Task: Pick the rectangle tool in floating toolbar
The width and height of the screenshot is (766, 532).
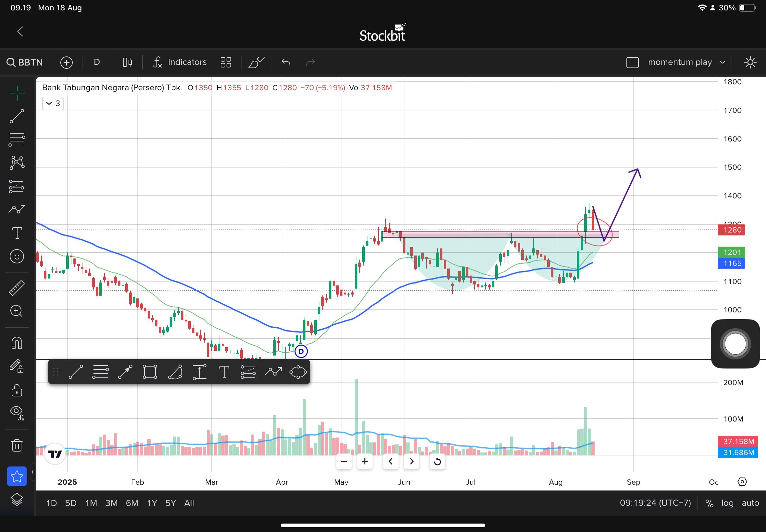Action: (x=150, y=372)
